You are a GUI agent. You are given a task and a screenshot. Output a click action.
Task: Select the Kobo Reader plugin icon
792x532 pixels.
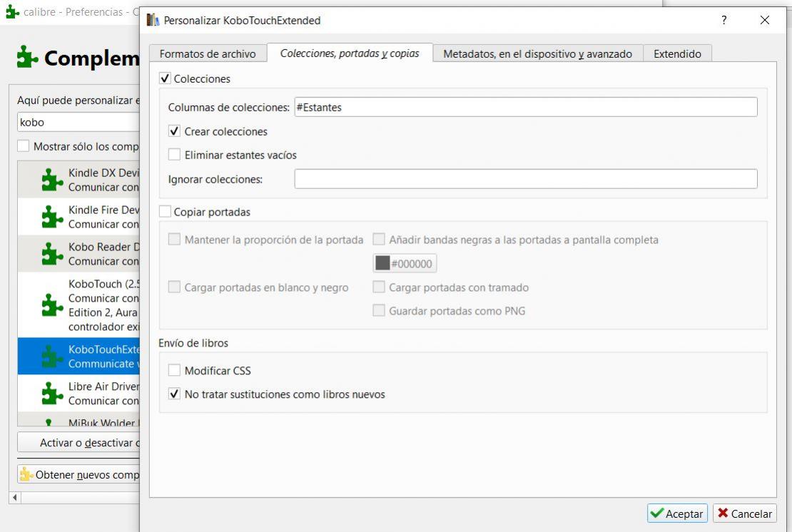click(x=52, y=254)
